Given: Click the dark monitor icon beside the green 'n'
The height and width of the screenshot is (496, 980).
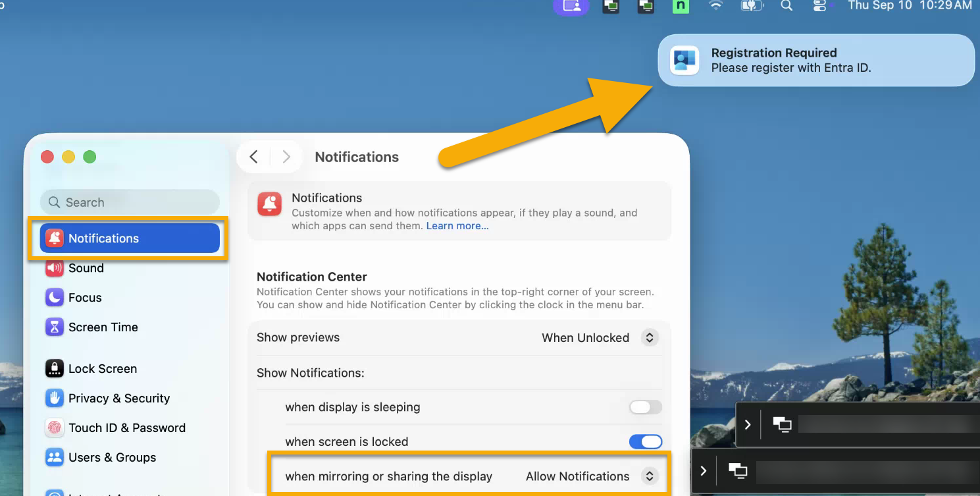Looking at the screenshot, I should click(646, 6).
